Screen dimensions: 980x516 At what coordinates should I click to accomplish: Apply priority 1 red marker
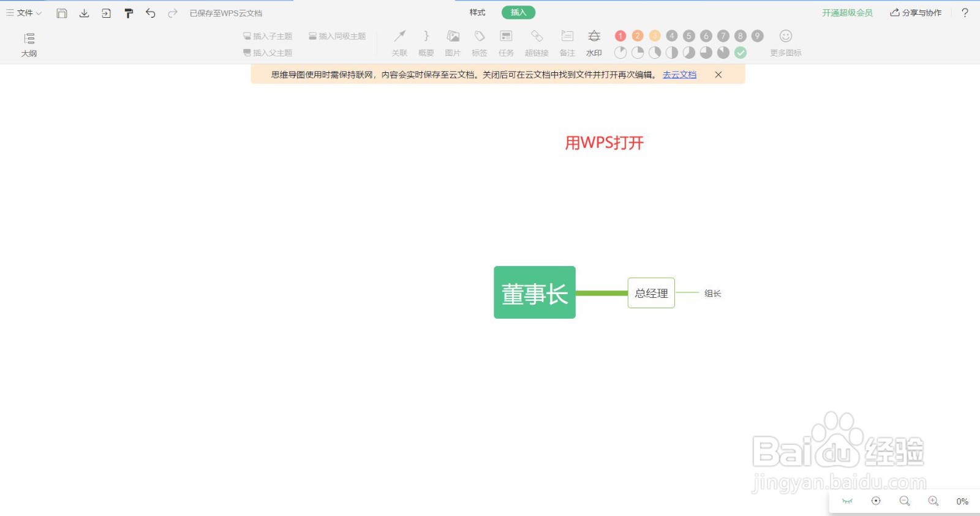[620, 36]
